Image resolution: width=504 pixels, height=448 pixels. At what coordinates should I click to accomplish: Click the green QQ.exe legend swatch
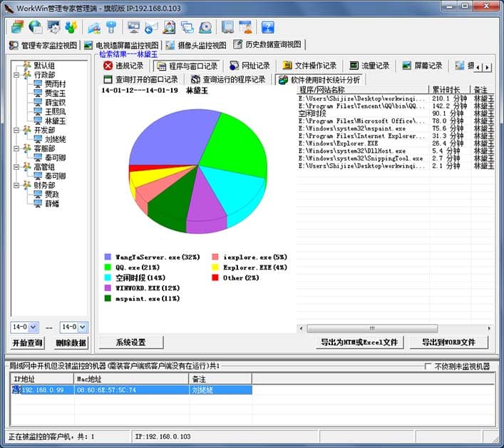tap(108, 267)
